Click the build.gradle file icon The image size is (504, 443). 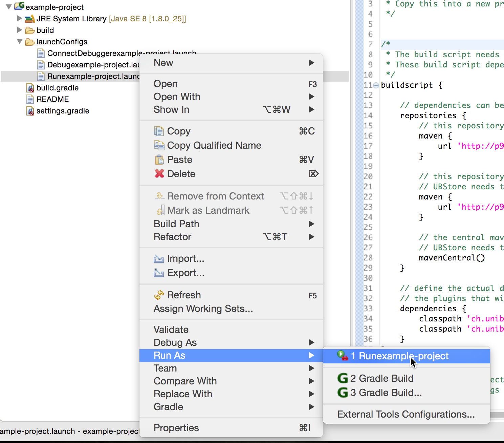pyautogui.click(x=30, y=88)
